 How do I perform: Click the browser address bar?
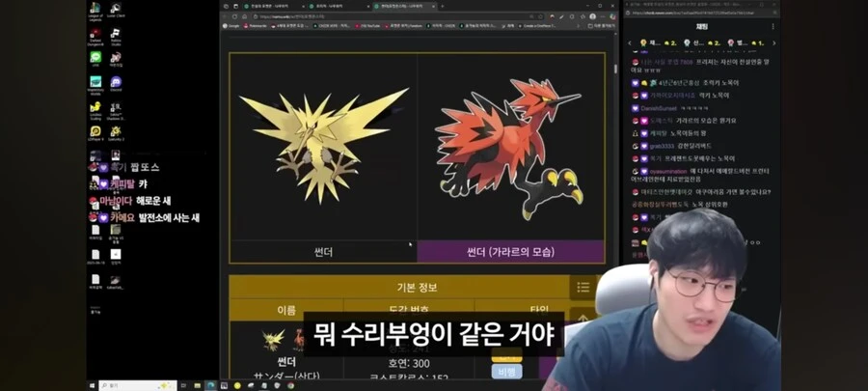pos(395,16)
